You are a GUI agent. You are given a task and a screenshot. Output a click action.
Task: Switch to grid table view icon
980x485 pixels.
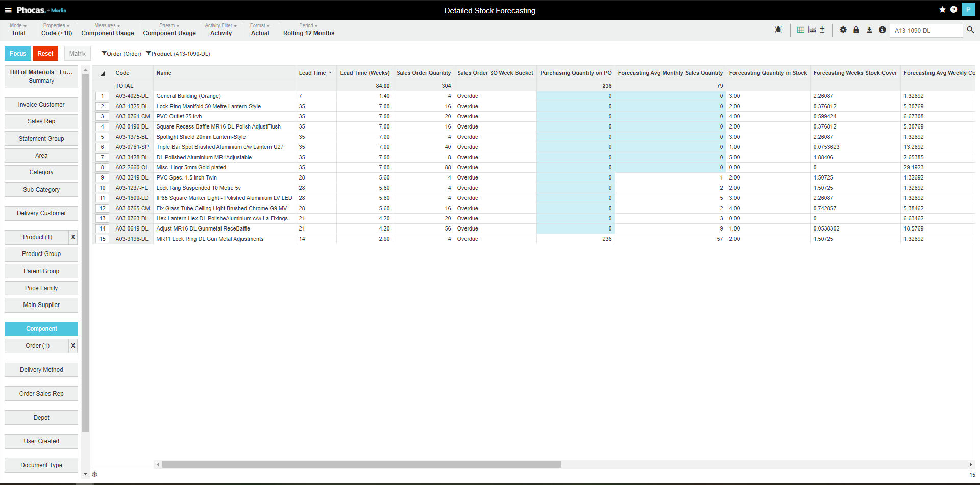(800, 30)
